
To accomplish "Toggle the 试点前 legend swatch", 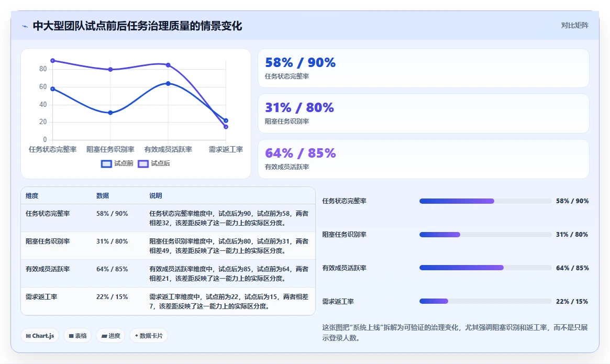I will tap(106, 163).
